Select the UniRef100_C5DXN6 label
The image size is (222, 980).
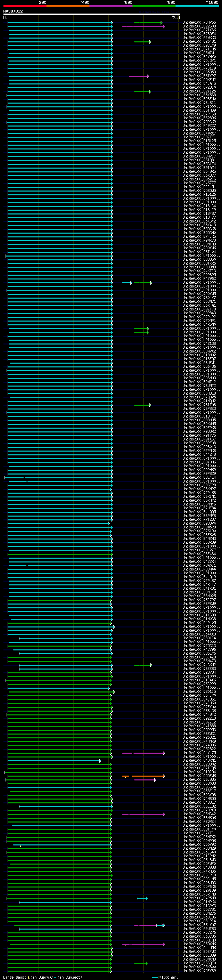[199, 944]
